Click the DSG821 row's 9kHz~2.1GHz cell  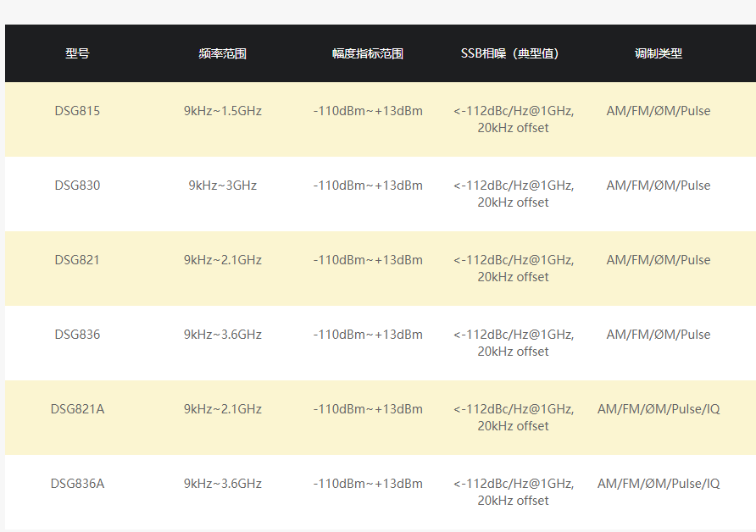[x=222, y=260]
